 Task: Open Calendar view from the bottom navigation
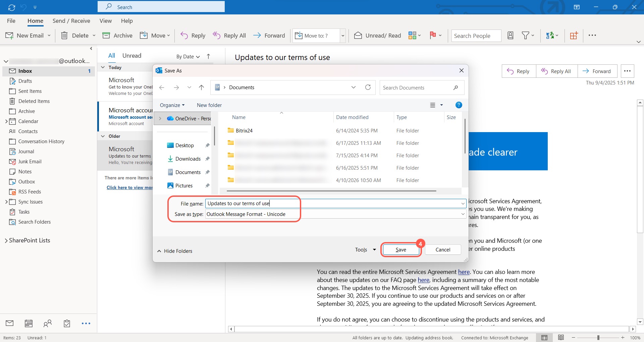click(x=29, y=323)
